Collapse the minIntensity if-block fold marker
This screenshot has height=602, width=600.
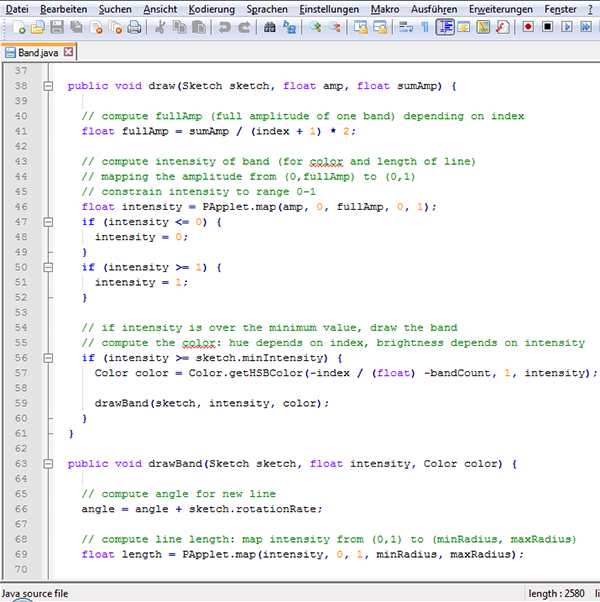click(x=48, y=358)
